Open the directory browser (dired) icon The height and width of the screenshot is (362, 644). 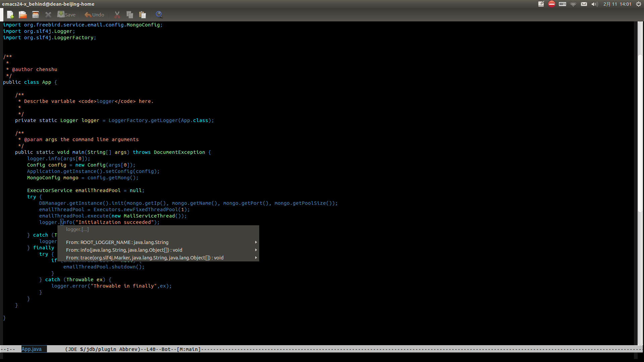coord(35,15)
